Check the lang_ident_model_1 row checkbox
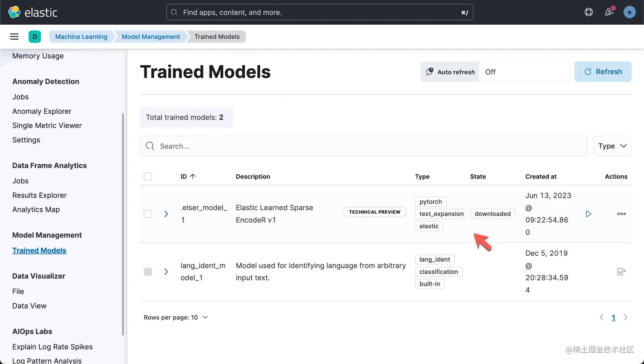 tap(148, 272)
